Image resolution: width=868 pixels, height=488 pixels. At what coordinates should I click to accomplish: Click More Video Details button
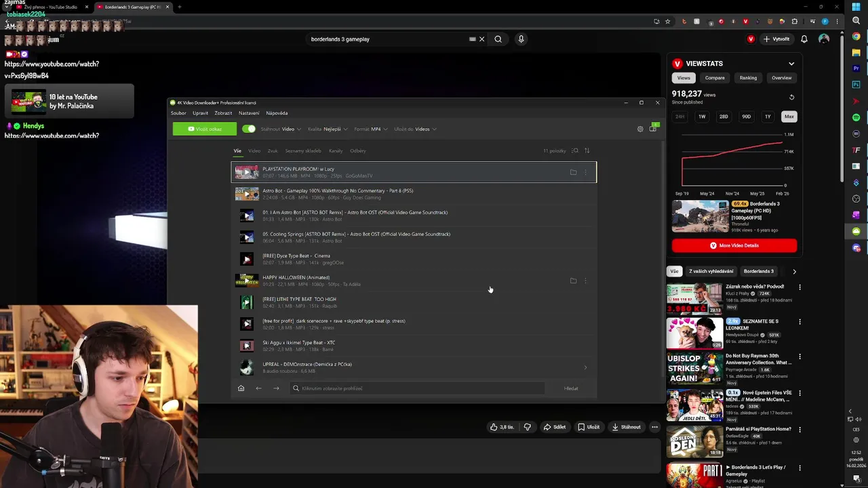[x=734, y=245]
